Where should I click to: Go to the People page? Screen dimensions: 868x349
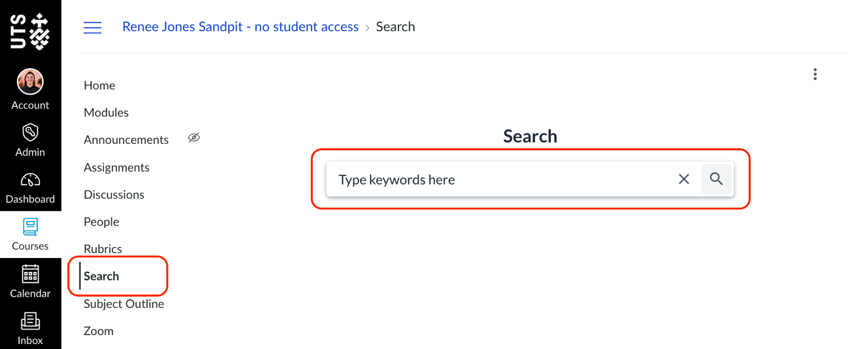[101, 222]
